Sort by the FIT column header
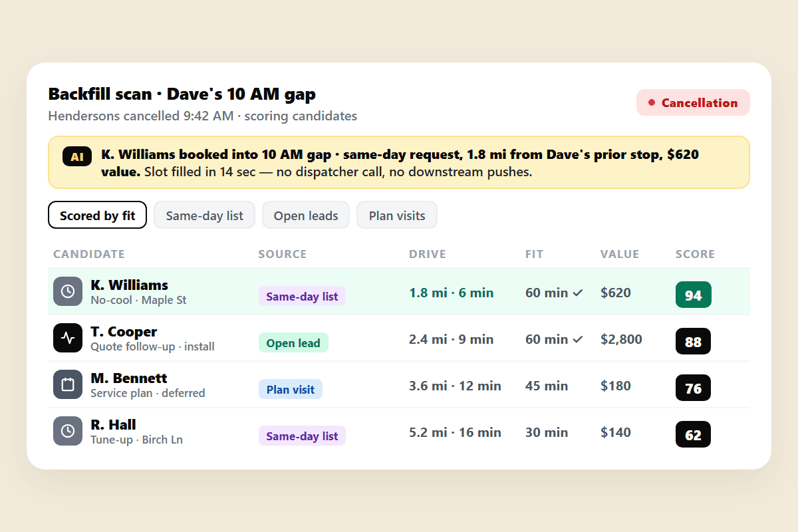798x532 pixels. click(534, 254)
